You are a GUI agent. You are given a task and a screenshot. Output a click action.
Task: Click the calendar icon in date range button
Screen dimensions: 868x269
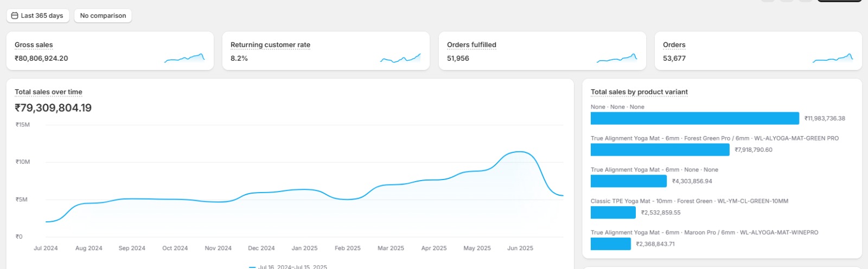15,16
